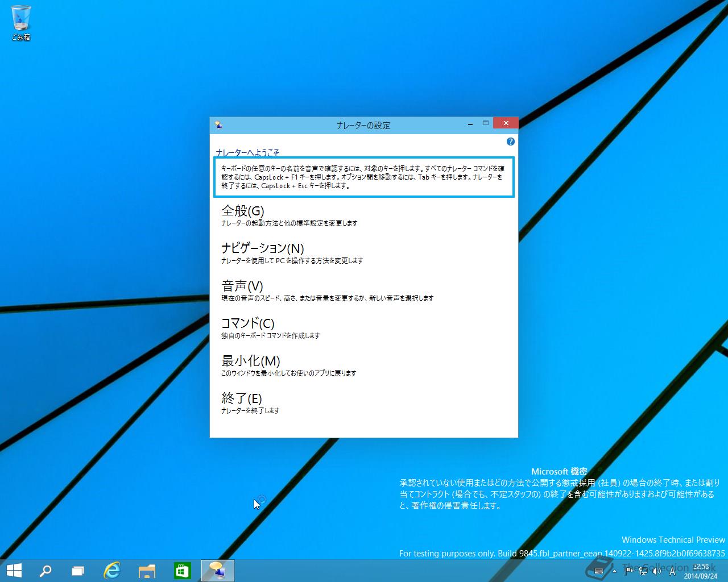Open ナビゲーション(N) navigation settings
The image size is (728, 582).
[x=263, y=248]
